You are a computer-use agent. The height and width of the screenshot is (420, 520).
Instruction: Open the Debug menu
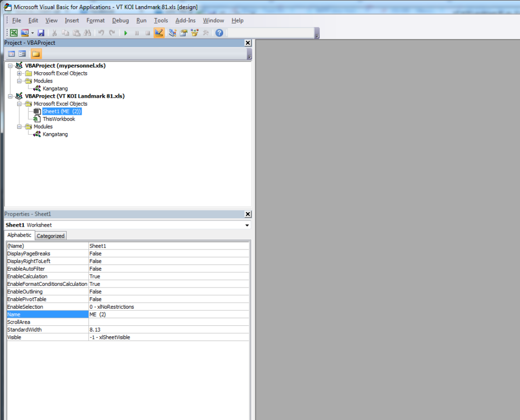tap(121, 21)
